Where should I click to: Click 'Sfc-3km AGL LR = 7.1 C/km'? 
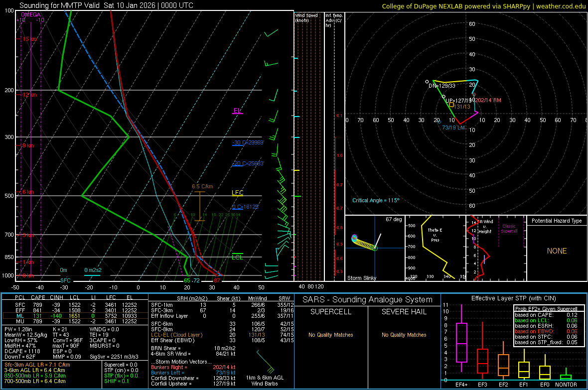tap(37, 365)
